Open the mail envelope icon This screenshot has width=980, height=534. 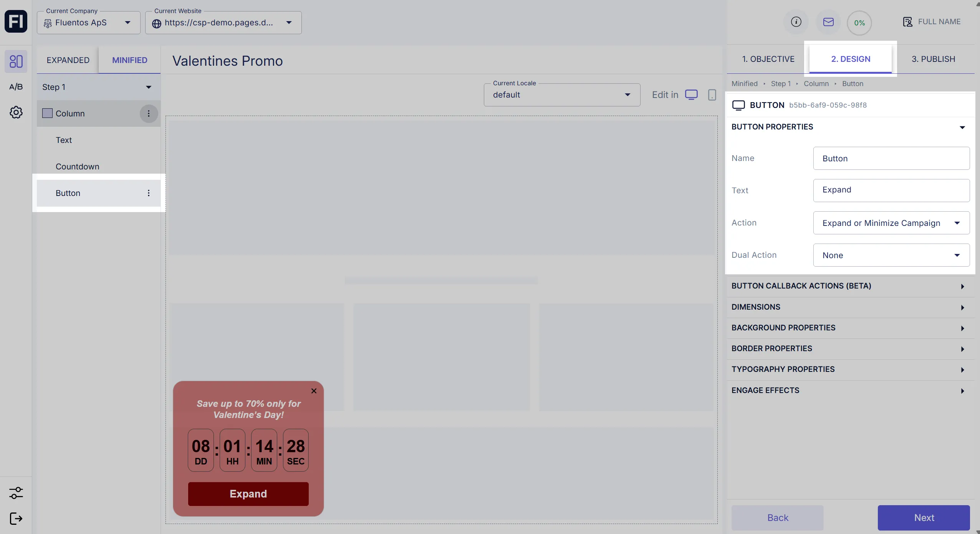click(x=828, y=22)
